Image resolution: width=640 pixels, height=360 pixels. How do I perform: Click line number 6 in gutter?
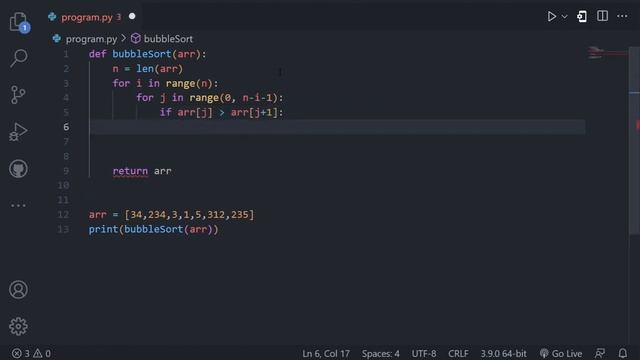point(66,127)
